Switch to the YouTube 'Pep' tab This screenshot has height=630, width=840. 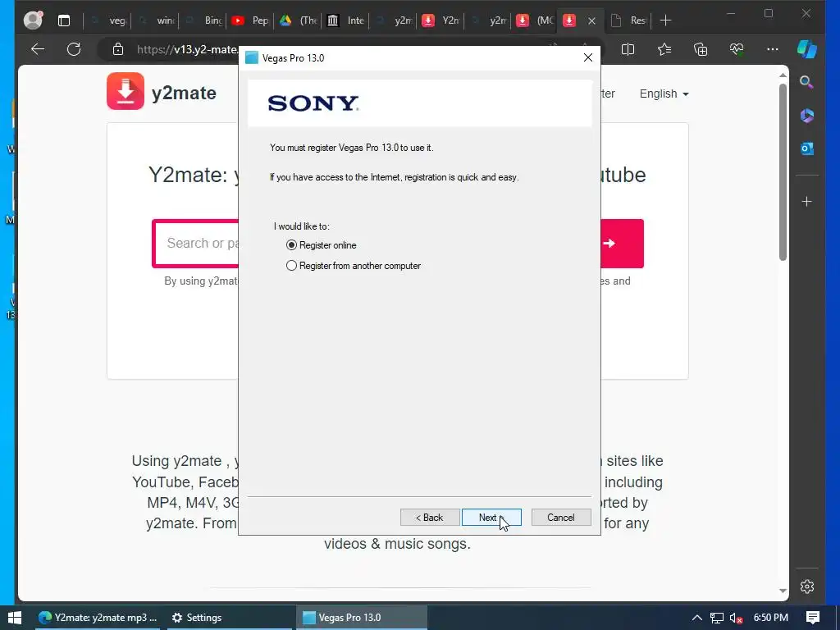(251, 21)
